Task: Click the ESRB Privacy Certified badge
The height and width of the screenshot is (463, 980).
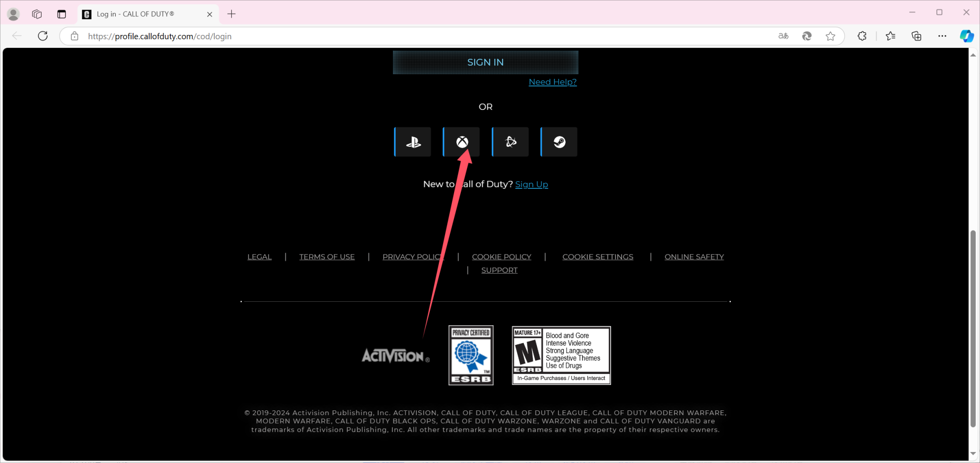Action: pos(471,355)
